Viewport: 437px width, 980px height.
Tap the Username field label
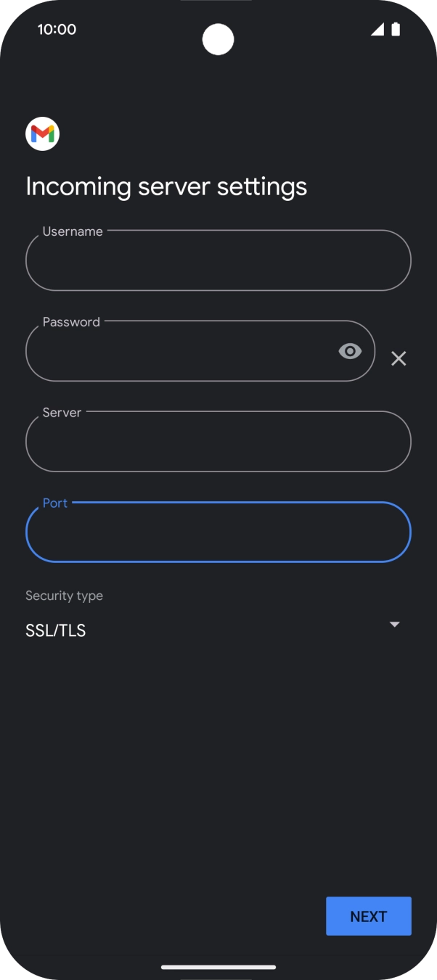(x=73, y=231)
